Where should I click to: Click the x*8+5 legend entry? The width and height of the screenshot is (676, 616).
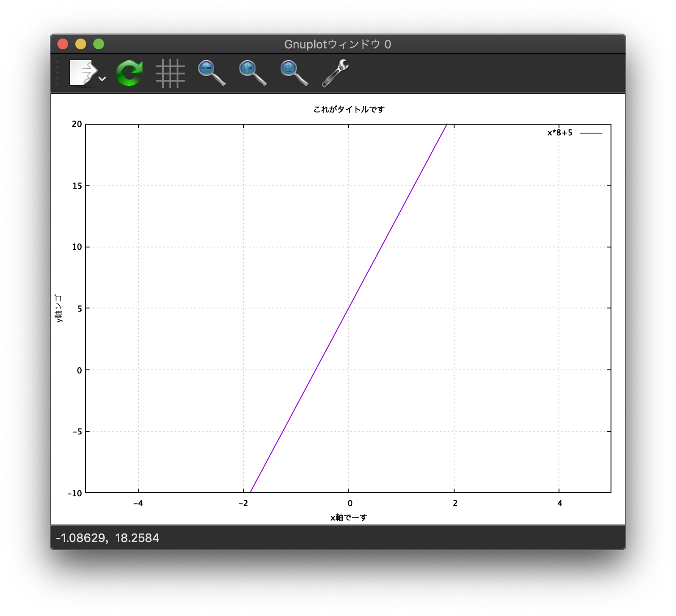point(559,132)
